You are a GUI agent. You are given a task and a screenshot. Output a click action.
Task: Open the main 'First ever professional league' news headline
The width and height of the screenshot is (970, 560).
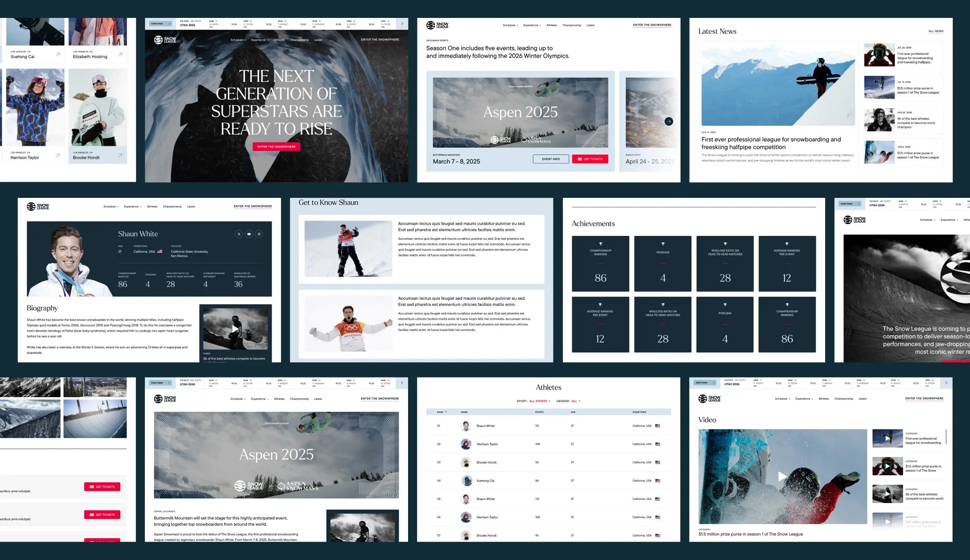[x=771, y=143]
